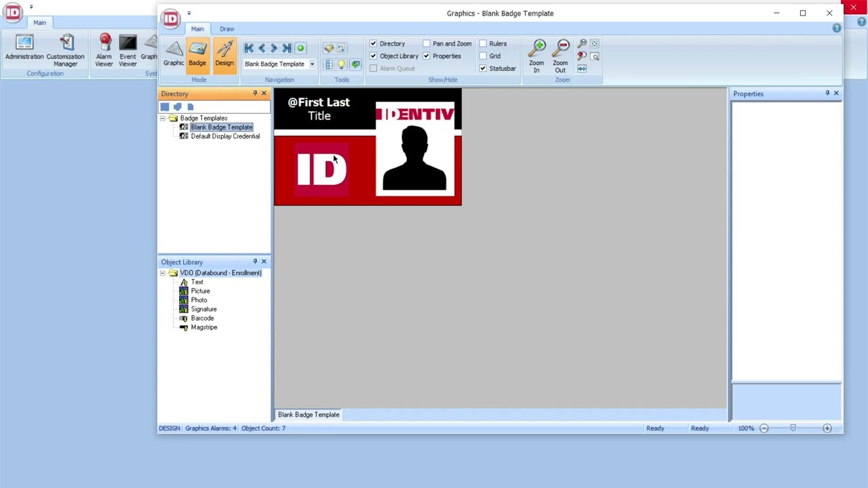Click Zoom Out magnifier
Viewport: 868px width, 488px height.
(561, 56)
